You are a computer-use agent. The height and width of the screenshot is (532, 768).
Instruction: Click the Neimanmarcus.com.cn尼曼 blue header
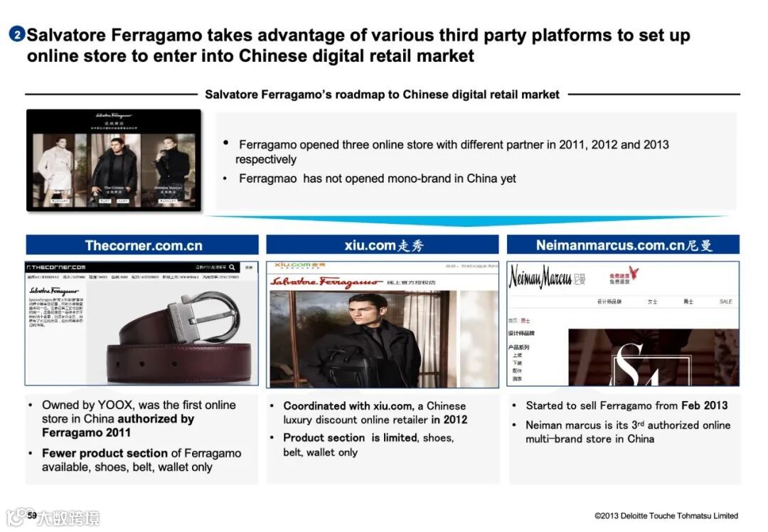tap(623, 245)
